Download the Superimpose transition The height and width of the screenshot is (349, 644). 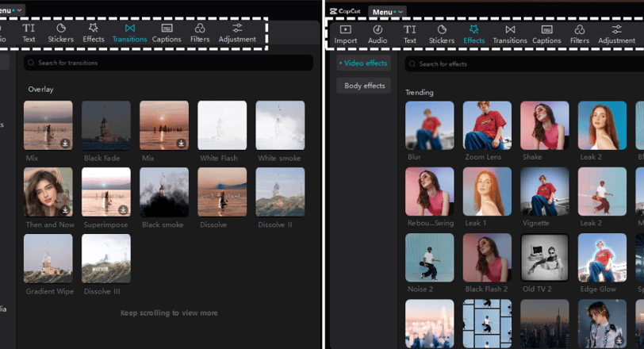[123, 210]
